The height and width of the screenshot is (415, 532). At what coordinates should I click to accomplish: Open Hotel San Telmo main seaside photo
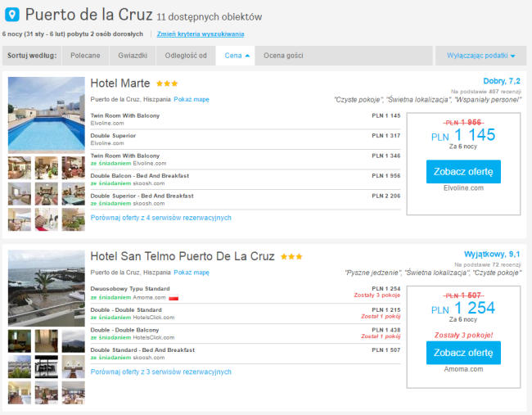46,288
